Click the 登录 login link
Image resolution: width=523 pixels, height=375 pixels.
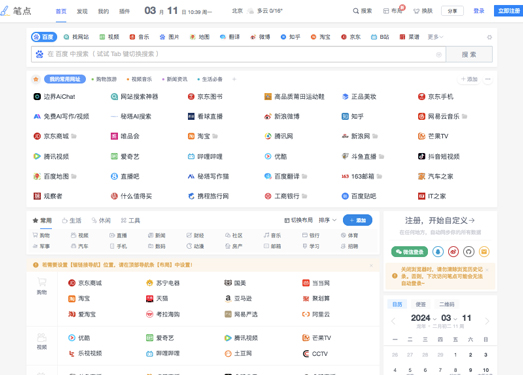(479, 11)
